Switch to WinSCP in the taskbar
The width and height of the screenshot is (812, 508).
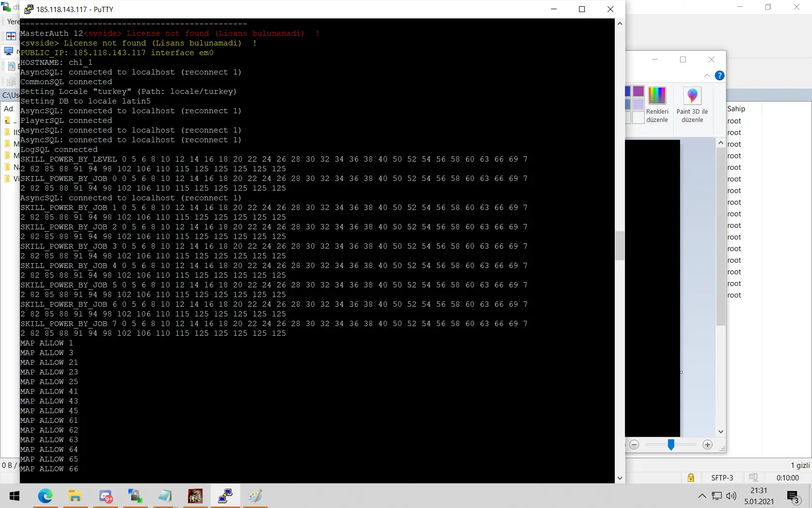tap(135, 496)
